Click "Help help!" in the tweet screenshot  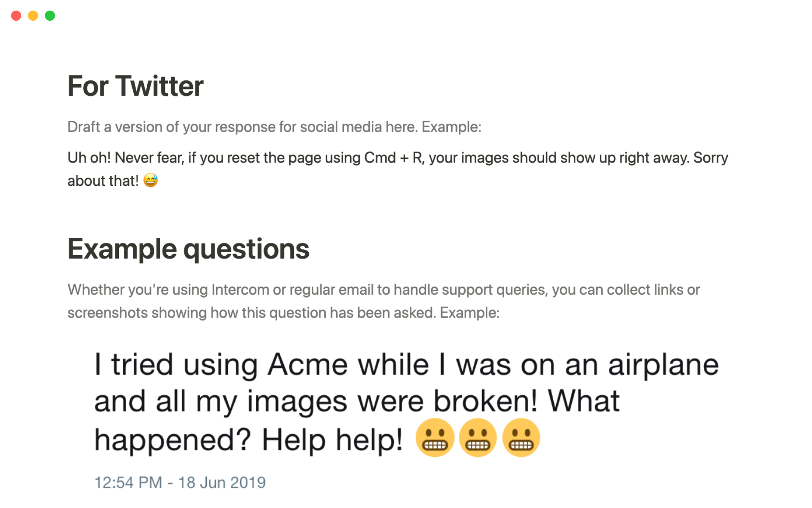coord(332,440)
